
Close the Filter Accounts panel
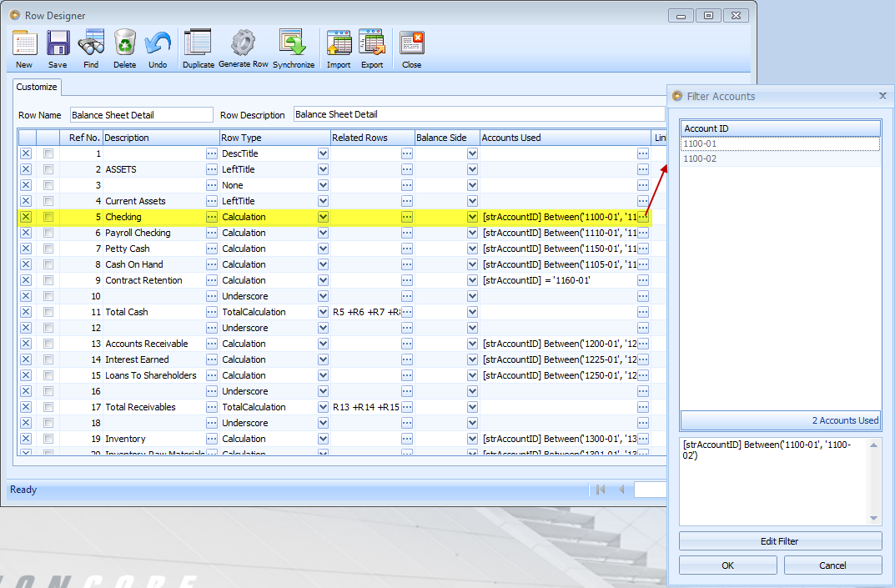pyautogui.click(x=882, y=95)
